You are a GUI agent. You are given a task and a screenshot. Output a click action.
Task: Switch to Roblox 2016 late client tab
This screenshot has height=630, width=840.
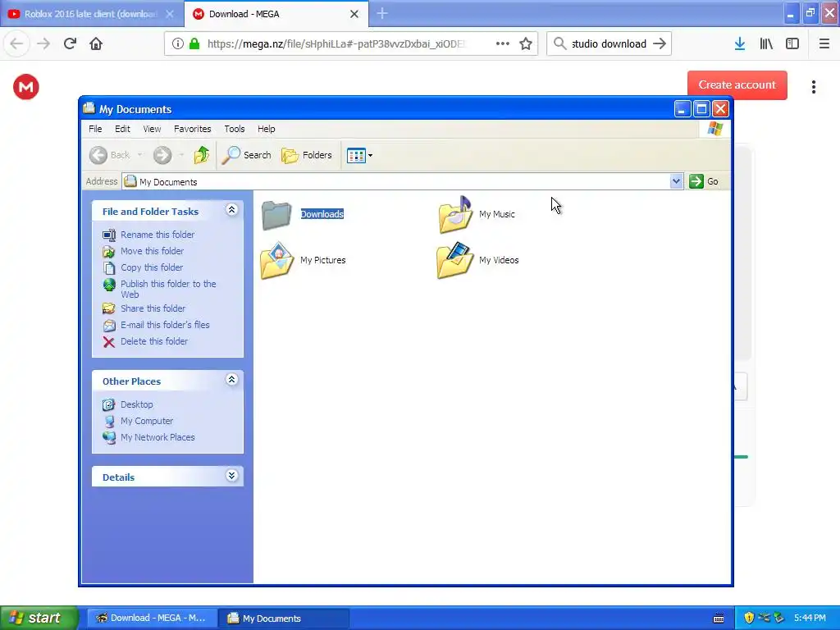[x=91, y=14]
